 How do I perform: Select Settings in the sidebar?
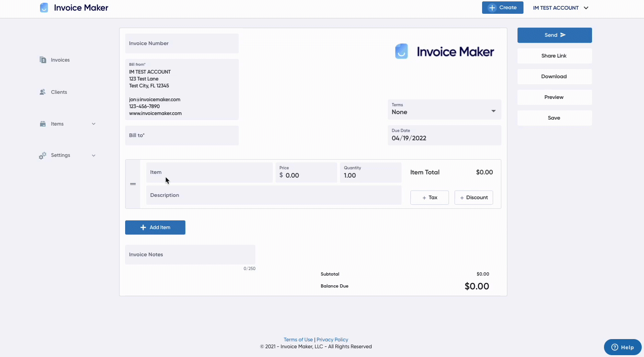coord(61,155)
